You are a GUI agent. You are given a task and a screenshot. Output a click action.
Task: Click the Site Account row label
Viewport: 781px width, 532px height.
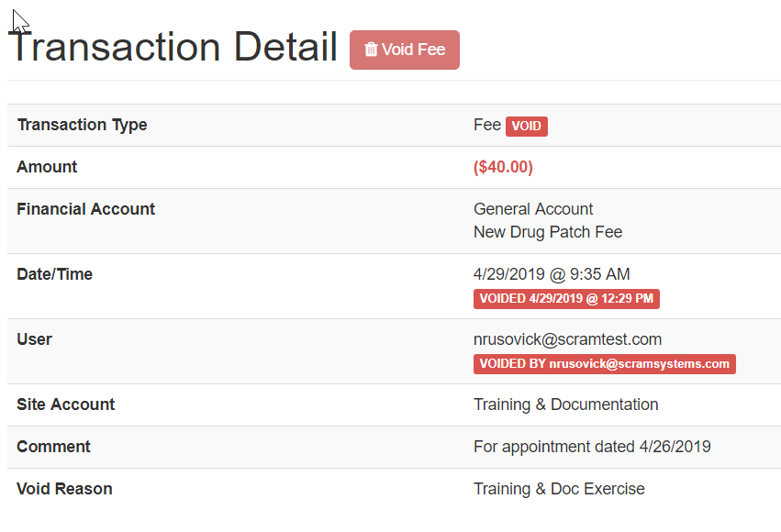tap(65, 405)
